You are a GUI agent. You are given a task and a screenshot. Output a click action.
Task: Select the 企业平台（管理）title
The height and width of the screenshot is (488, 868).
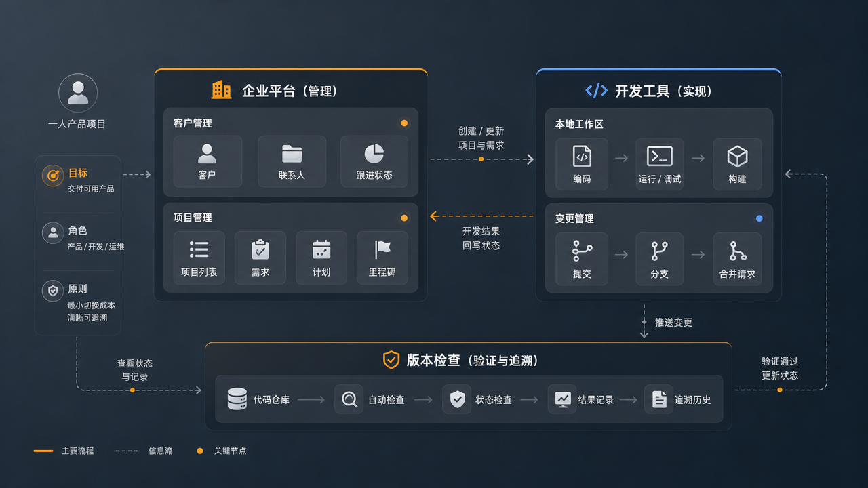click(290, 91)
